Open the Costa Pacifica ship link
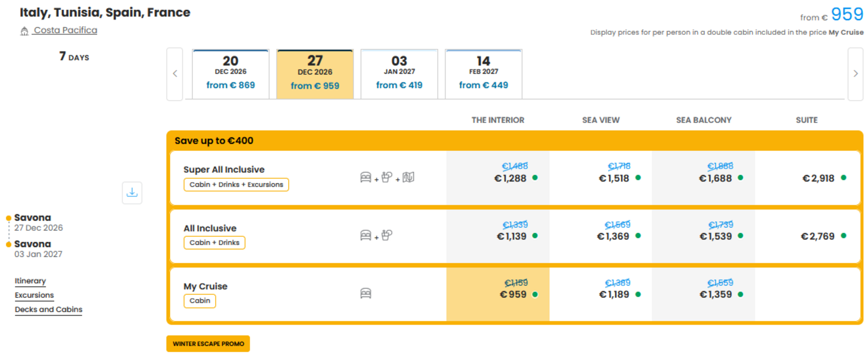 [x=65, y=30]
